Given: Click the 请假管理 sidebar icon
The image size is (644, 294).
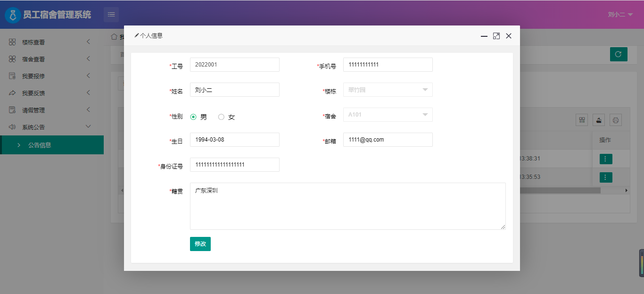Looking at the screenshot, I should tap(12, 110).
